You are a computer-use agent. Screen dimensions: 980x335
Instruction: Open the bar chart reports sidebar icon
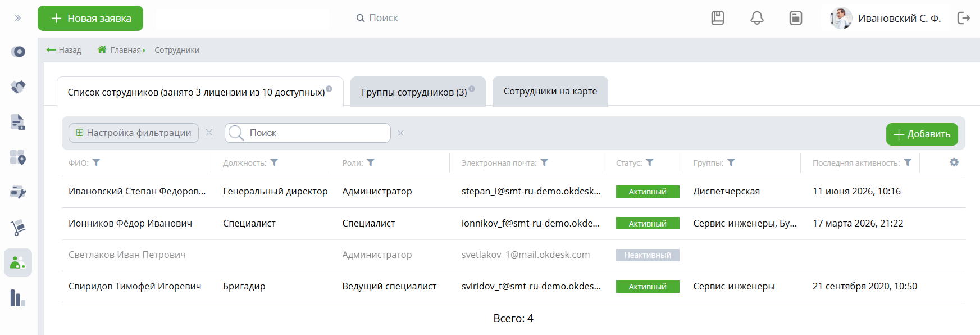tap(18, 298)
